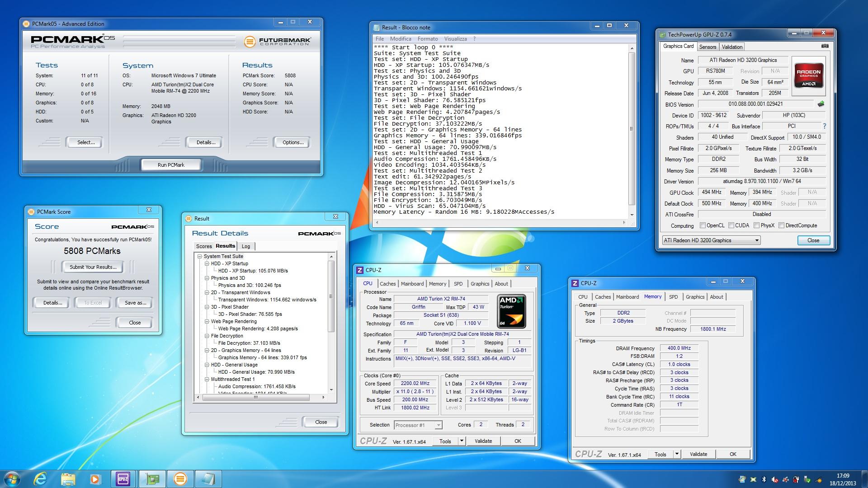Toggle the PhysX checkbox in GPU-Z
This screenshot has width=868, height=488.
[x=756, y=225]
